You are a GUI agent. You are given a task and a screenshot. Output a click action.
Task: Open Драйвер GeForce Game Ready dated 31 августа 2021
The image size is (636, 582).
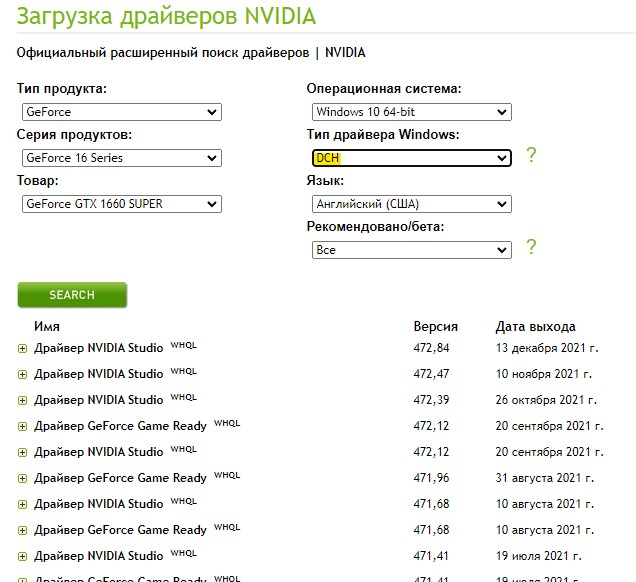click(x=120, y=478)
